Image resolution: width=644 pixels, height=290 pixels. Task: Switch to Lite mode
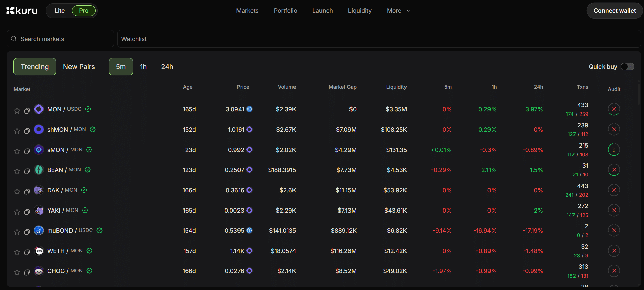60,11
